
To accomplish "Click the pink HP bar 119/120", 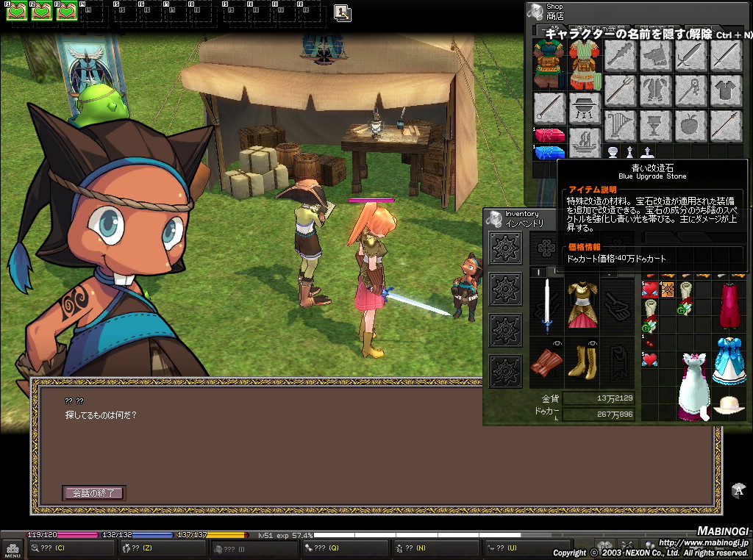I will pos(62,534).
